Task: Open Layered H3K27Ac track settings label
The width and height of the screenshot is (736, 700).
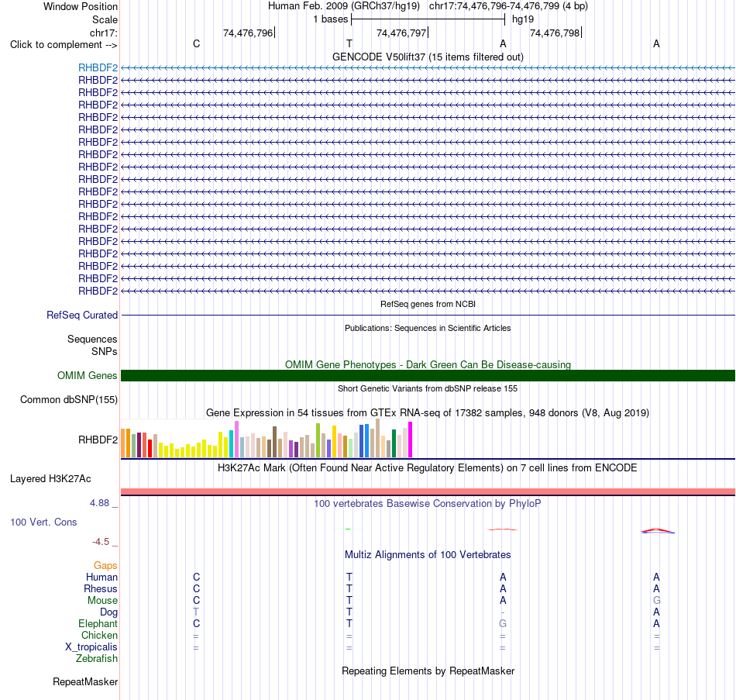Action: (50, 479)
